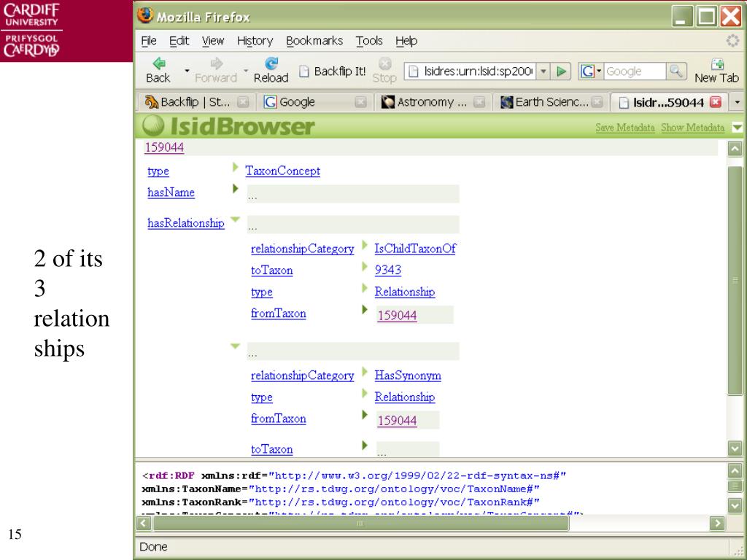This screenshot has height=560, width=747.
Task: Open a New Tab with the toolbar button
Action: pyautogui.click(x=716, y=70)
